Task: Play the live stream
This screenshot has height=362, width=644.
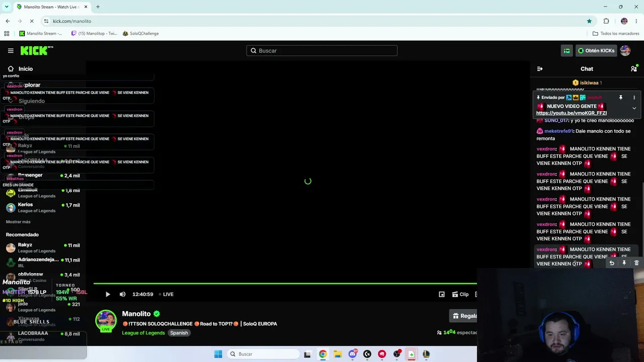Action: pyautogui.click(x=108, y=295)
